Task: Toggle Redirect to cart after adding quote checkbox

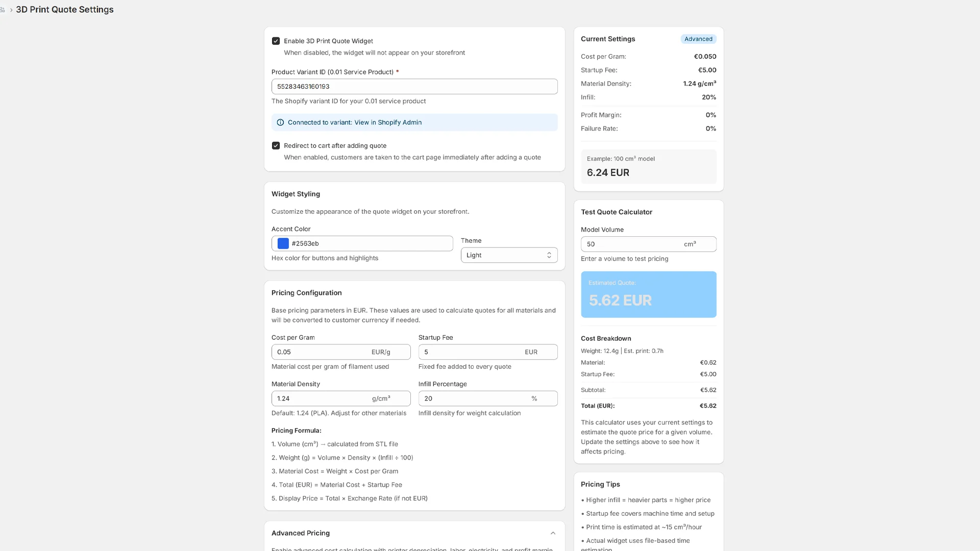Action: click(x=276, y=145)
